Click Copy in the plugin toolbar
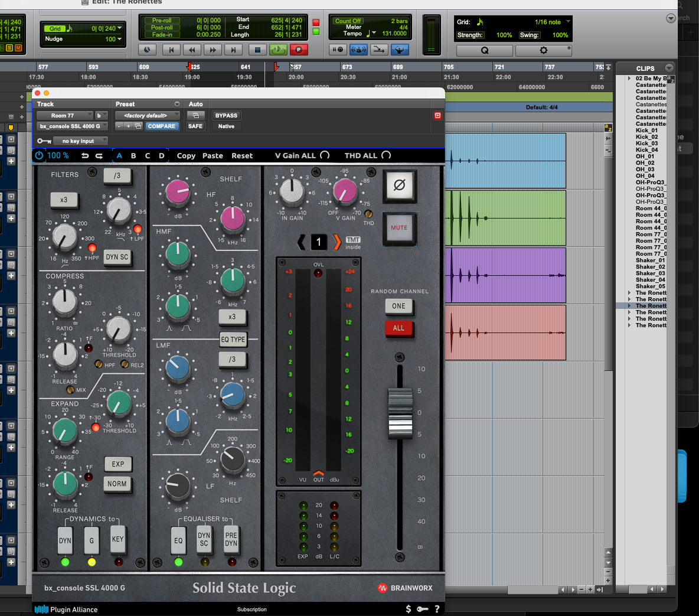The image size is (699, 616). coord(186,156)
